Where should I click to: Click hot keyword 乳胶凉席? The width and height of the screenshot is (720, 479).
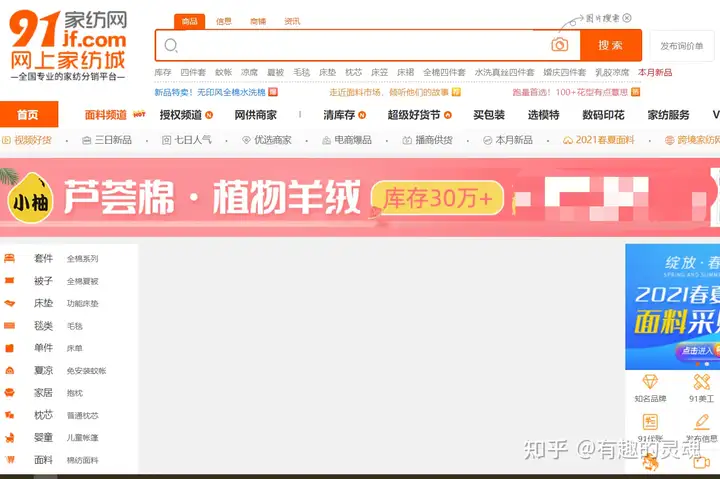[x=612, y=72]
